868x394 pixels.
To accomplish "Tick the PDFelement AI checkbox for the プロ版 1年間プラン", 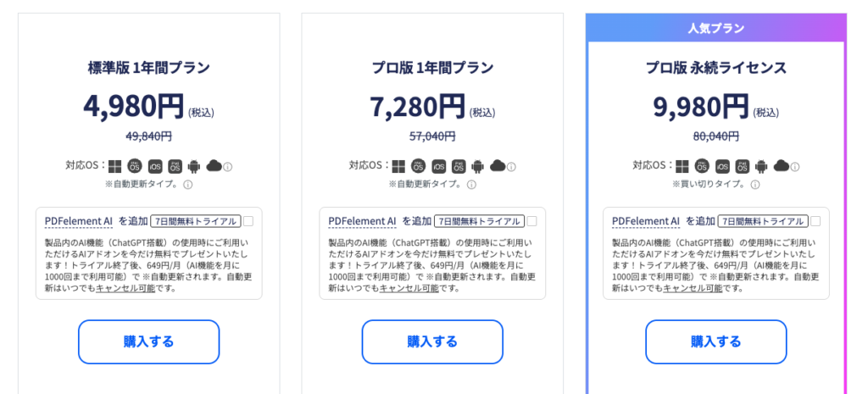I will coord(532,221).
